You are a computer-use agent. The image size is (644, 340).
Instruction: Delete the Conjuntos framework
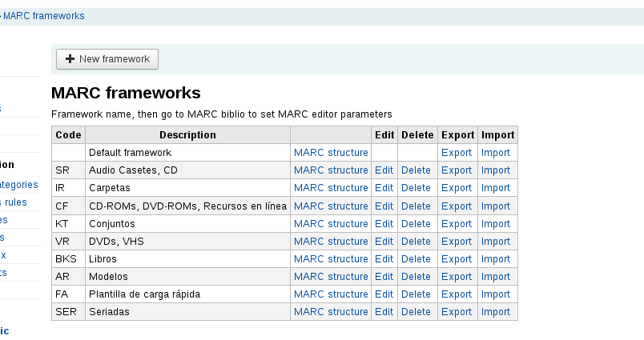(416, 223)
